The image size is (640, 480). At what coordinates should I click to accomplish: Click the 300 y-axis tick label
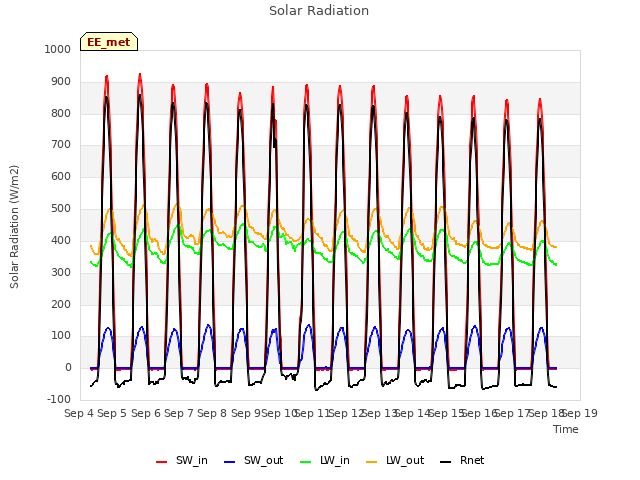(61, 272)
